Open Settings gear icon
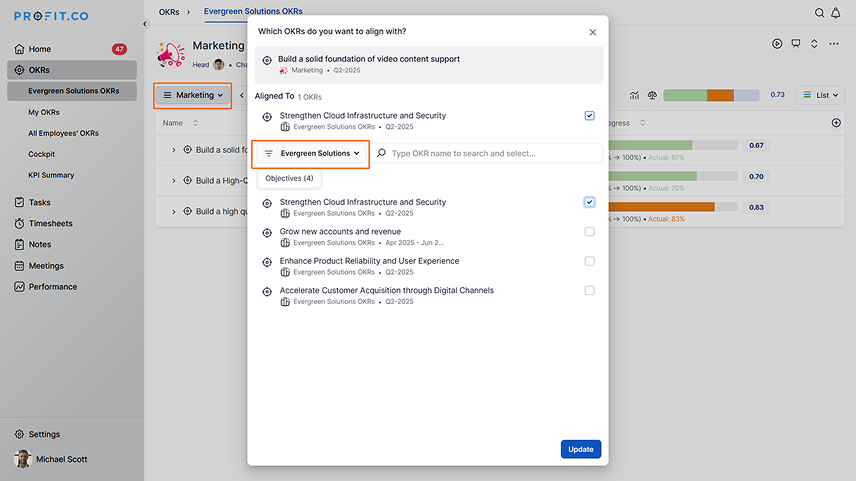This screenshot has height=481, width=856. [x=19, y=434]
